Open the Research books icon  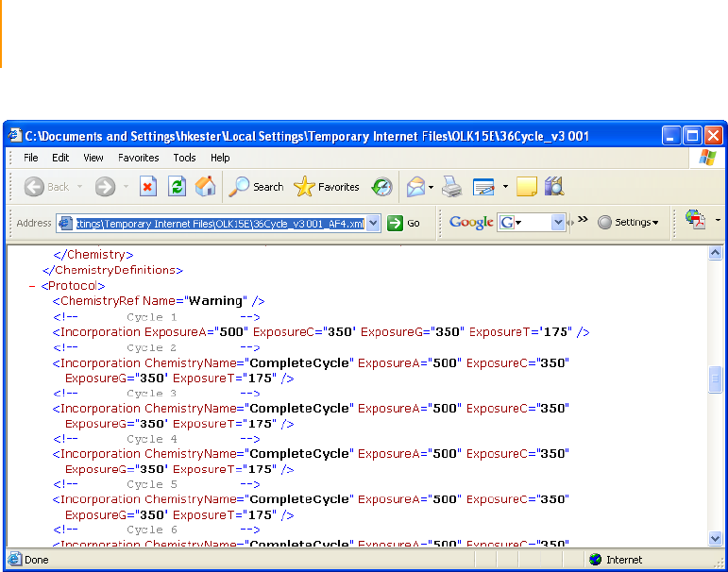[x=553, y=187]
